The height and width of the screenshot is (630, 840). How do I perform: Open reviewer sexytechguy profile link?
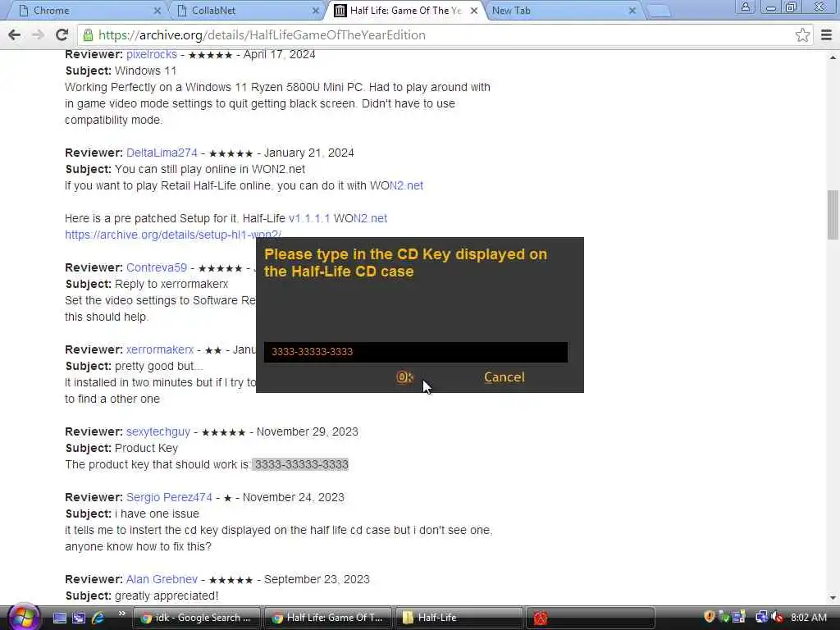pyautogui.click(x=158, y=431)
